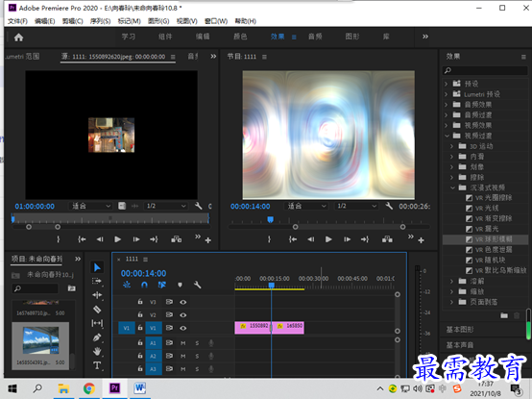Mute track A1

pyautogui.click(x=182, y=343)
